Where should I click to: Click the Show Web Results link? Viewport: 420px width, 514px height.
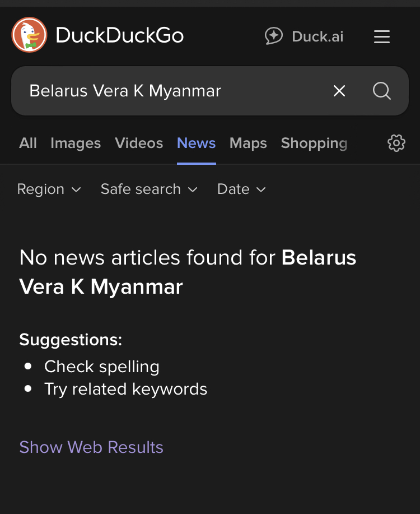[91, 447]
